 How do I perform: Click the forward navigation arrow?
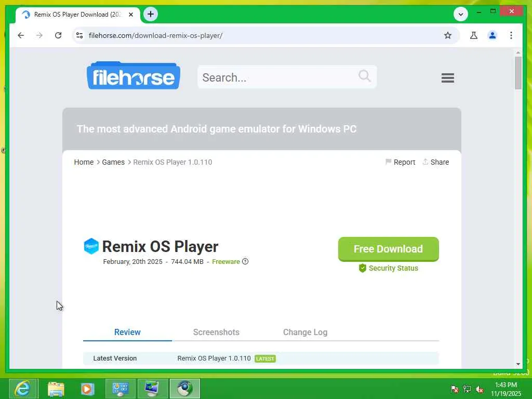[39, 35]
